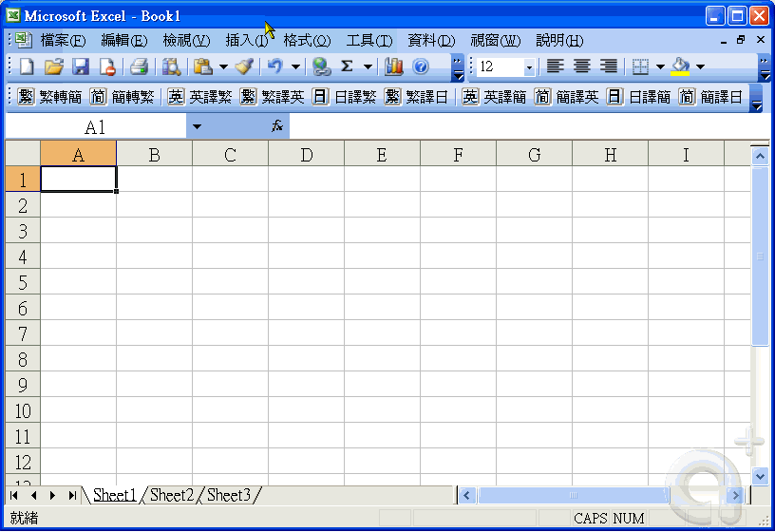Open Excel help question mark icon
The image size is (775, 532).
(x=421, y=66)
